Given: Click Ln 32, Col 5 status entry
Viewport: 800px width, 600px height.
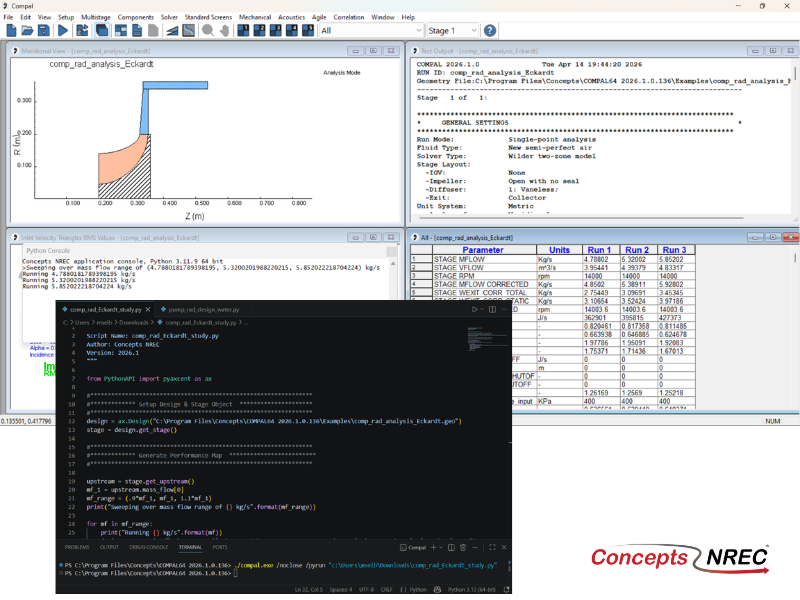Looking at the screenshot, I should [309, 590].
